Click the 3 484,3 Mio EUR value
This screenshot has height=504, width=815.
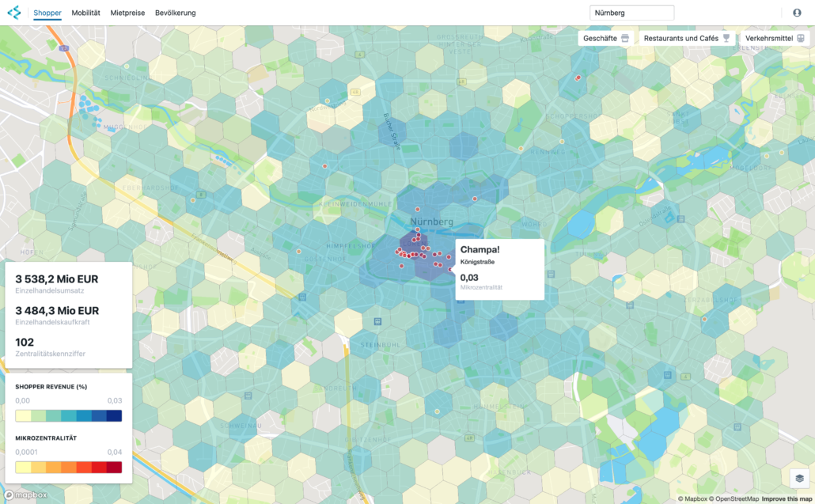tap(57, 311)
